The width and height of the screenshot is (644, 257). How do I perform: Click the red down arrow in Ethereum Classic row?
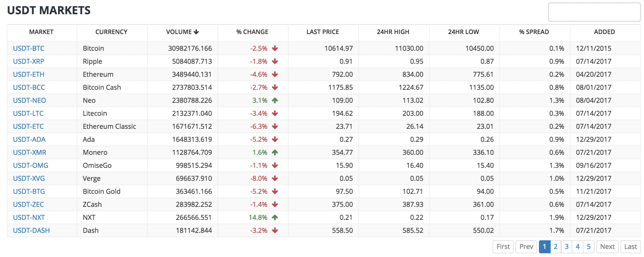(275, 126)
